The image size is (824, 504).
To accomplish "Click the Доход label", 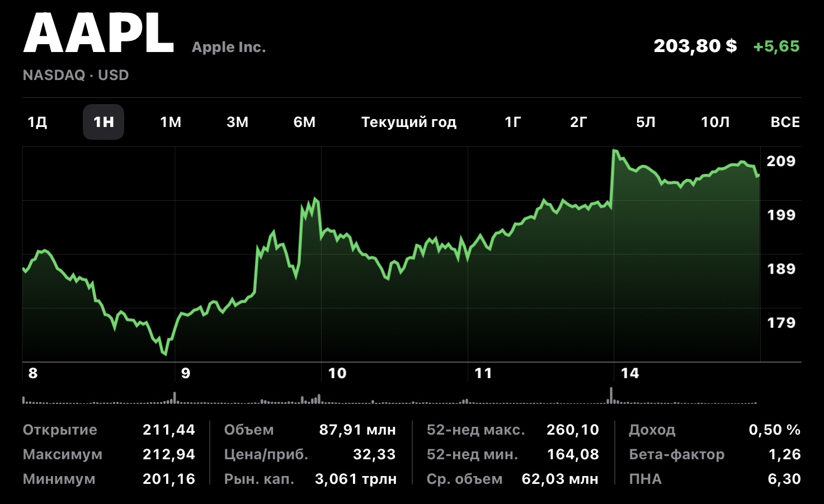I will point(652,430).
